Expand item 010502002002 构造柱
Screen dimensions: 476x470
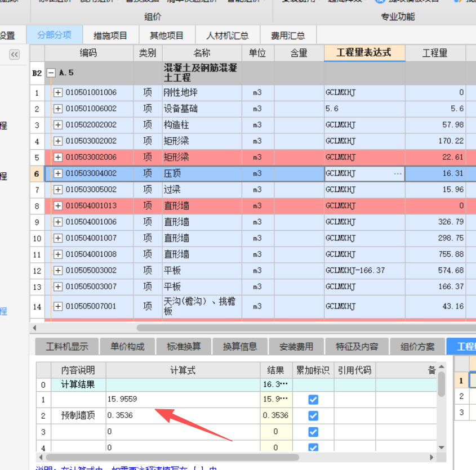[57, 125]
